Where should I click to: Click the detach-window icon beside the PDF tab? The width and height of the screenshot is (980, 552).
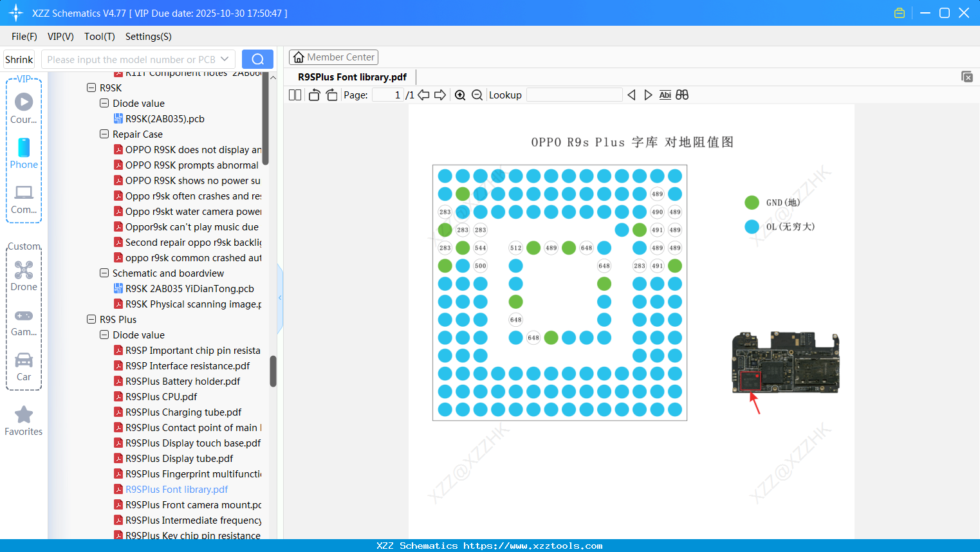966,77
